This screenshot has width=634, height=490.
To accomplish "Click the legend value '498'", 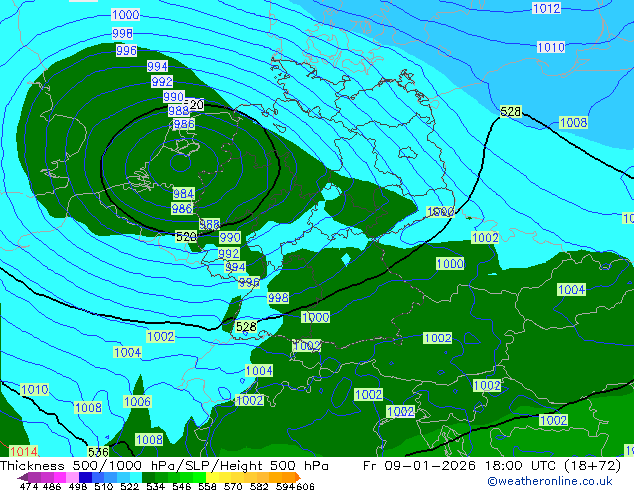I will point(78,486).
